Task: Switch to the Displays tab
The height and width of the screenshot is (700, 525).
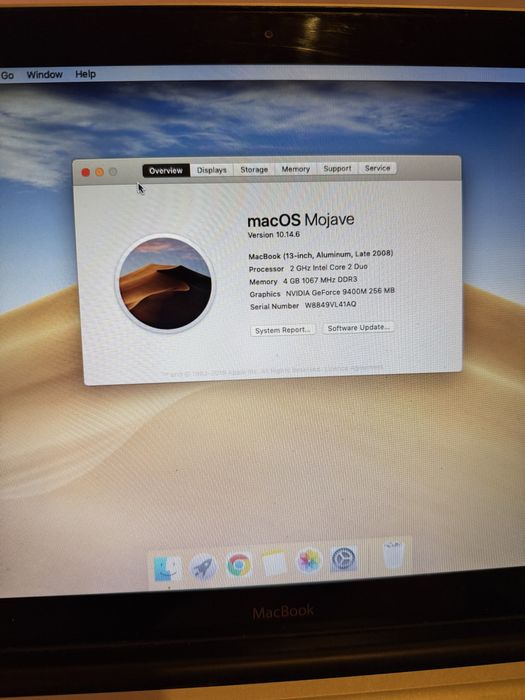Action: (212, 170)
